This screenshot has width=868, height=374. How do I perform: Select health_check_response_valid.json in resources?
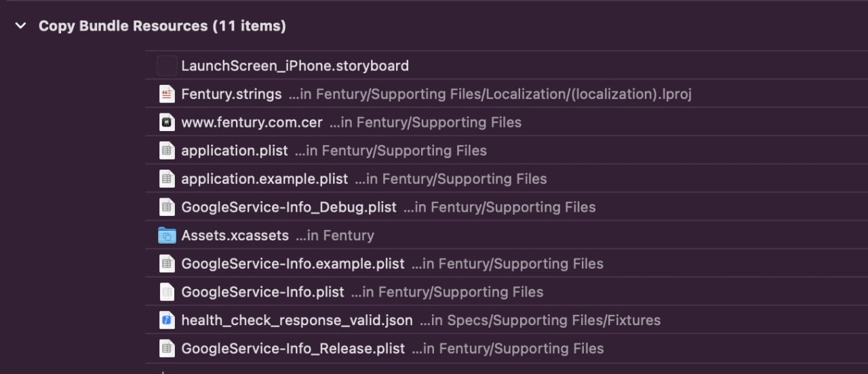tap(507, 320)
